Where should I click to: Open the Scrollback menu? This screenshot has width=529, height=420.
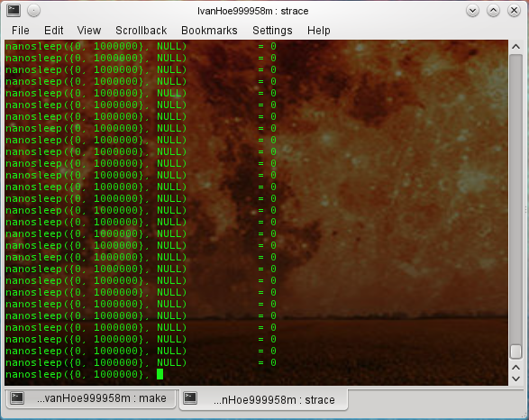pyautogui.click(x=141, y=31)
